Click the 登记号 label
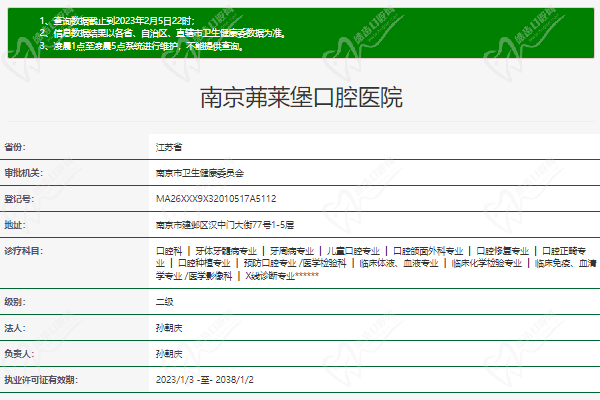This screenshot has width=600, height=400. [x=19, y=199]
